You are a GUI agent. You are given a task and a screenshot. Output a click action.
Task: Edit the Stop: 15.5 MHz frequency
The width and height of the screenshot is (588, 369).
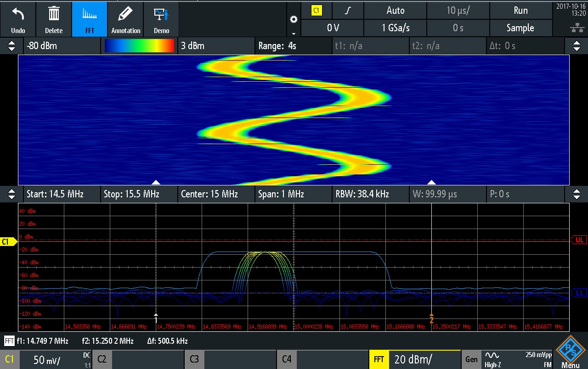tap(139, 194)
